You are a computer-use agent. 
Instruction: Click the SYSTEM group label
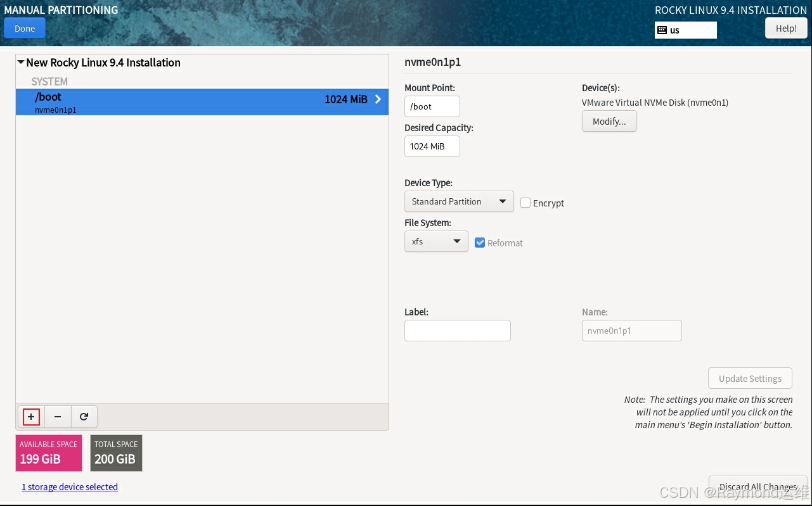coord(49,82)
